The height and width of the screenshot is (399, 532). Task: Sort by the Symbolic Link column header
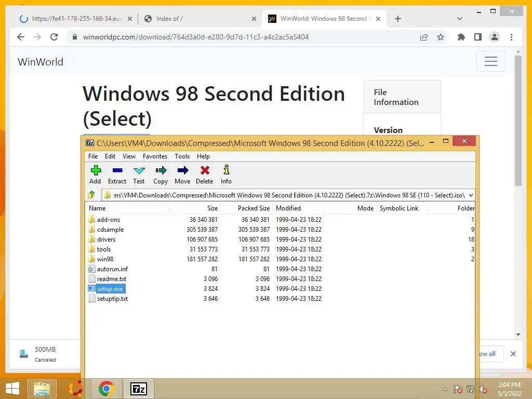tap(402, 208)
